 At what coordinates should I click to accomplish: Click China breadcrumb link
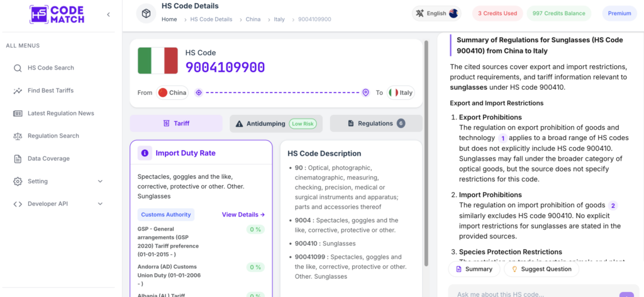point(253,19)
